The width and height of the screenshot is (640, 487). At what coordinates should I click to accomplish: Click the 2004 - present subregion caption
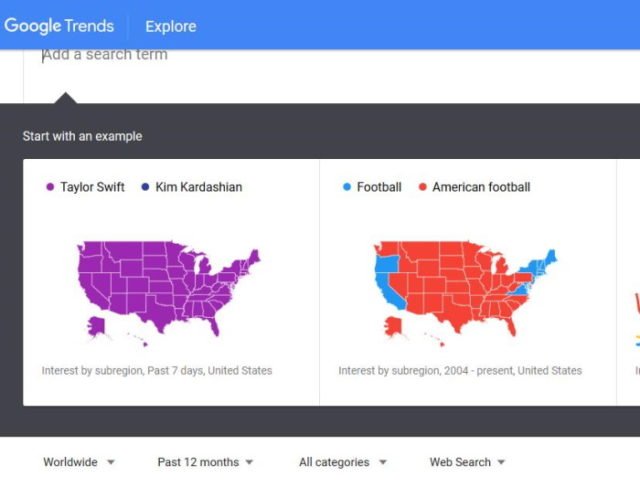coord(460,371)
